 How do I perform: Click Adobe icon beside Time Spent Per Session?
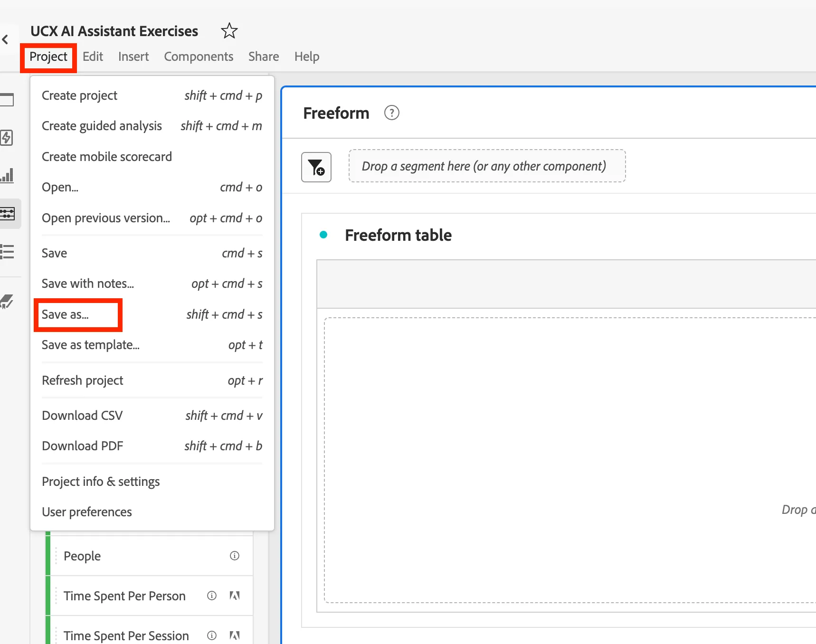(x=235, y=635)
